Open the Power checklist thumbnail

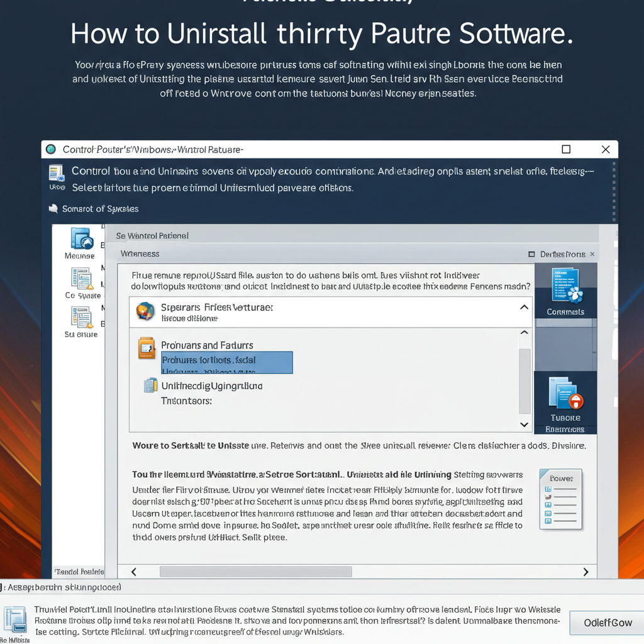560,499
